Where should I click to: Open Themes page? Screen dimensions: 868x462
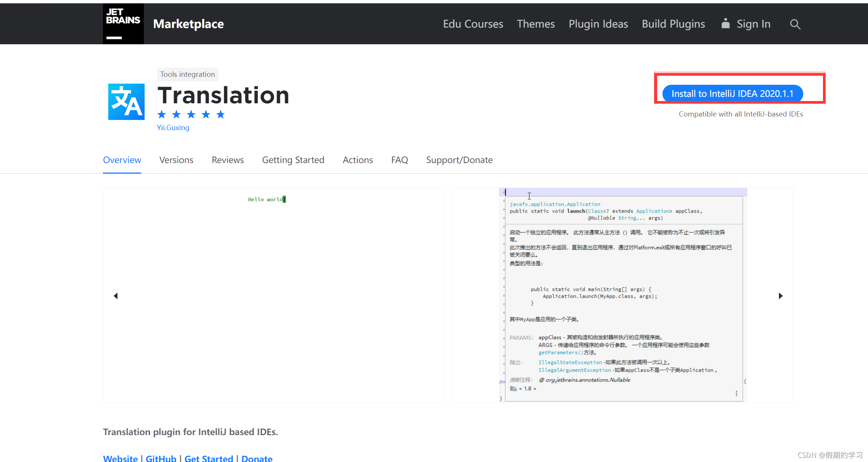click(x=536, y=24)
